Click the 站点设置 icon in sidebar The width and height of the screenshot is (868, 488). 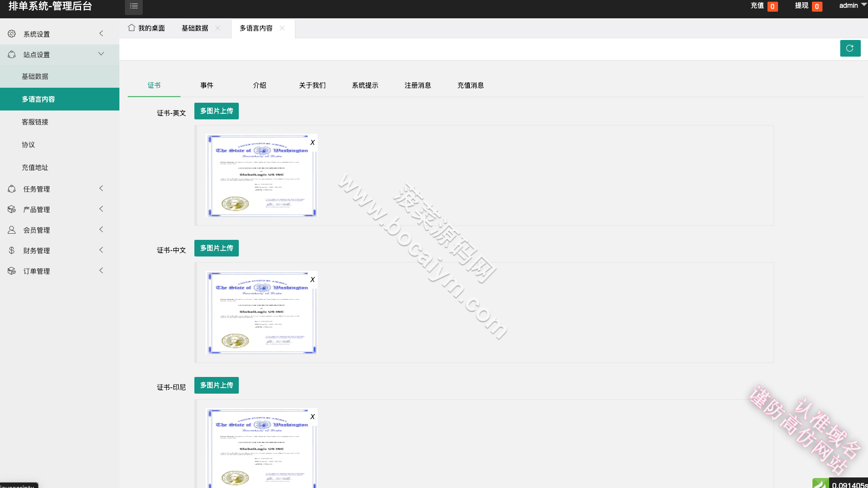pos(12,54)
